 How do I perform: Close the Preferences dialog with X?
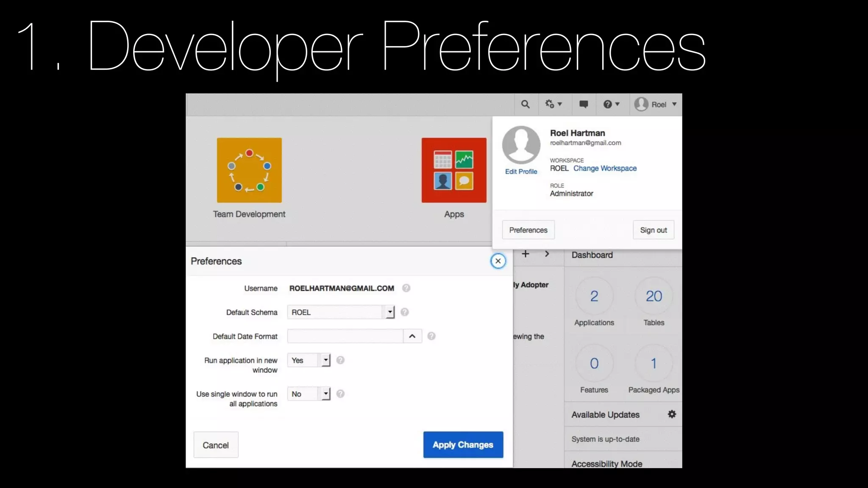[498, 261]
